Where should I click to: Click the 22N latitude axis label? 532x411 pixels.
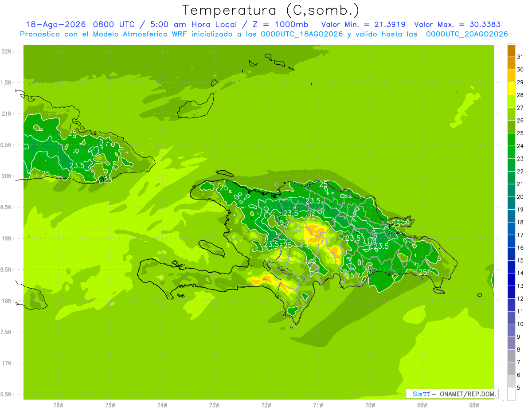coord(7,51)
